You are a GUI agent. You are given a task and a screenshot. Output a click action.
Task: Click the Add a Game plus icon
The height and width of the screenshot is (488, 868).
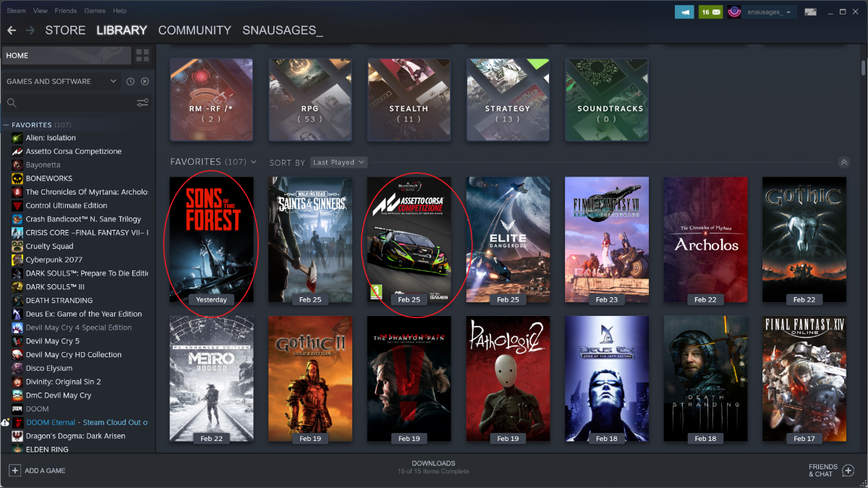click(x=14, y=471)
